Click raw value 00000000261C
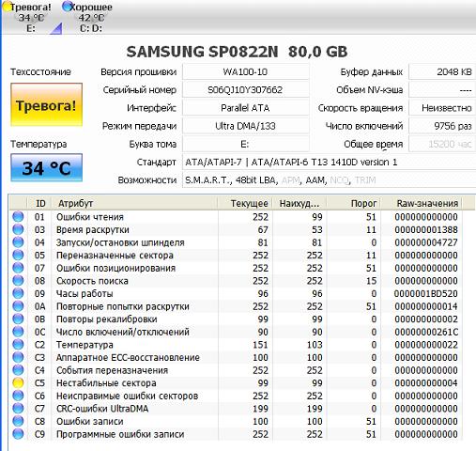The width and height of the screenshot is (476, 451). click(426, 332)
